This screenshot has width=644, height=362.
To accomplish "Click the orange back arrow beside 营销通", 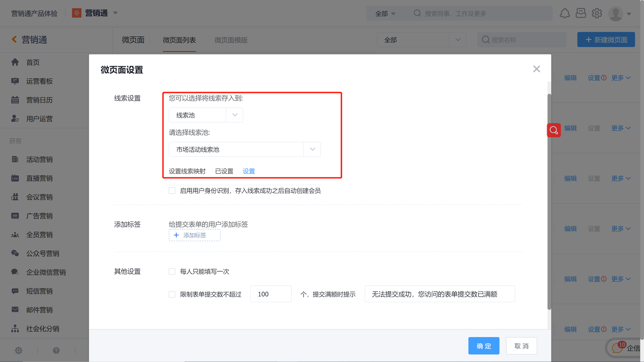I will pos(14,39).
